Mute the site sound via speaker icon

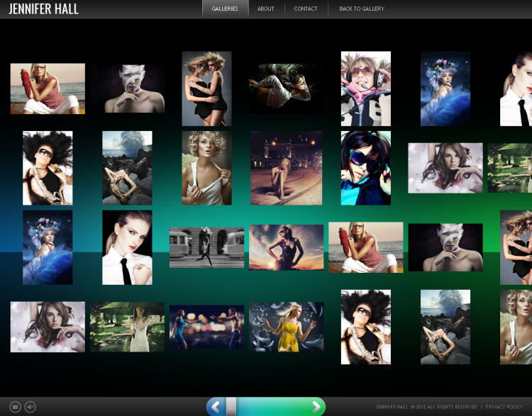[x=31, y=407]
